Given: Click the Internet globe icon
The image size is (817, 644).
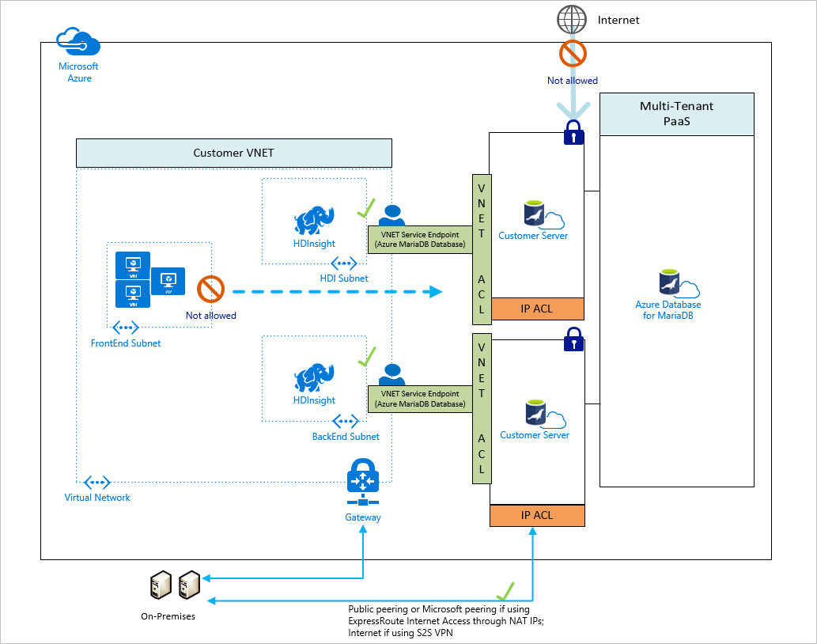Looking at the screenshot, I should 572,19.
